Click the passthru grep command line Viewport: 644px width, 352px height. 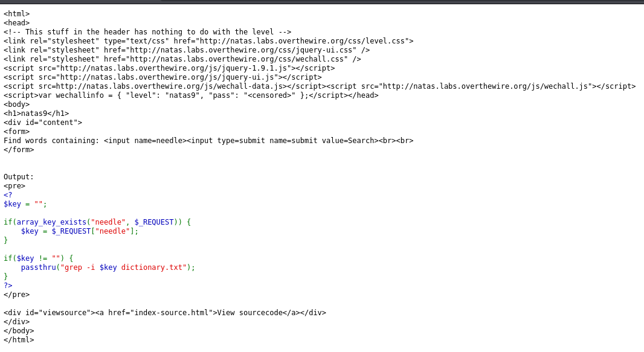[108, 267]
